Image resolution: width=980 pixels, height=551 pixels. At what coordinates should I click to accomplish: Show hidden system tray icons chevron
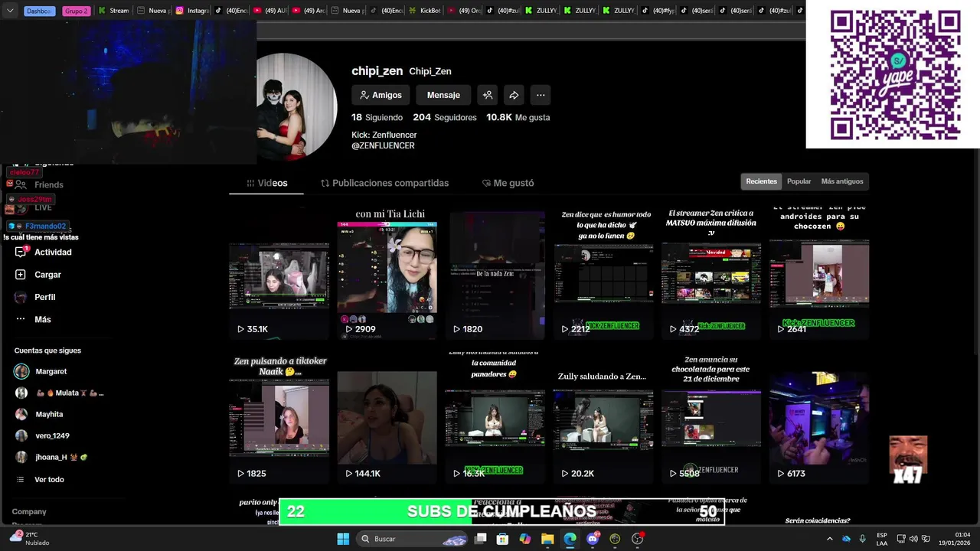[829, 539]
